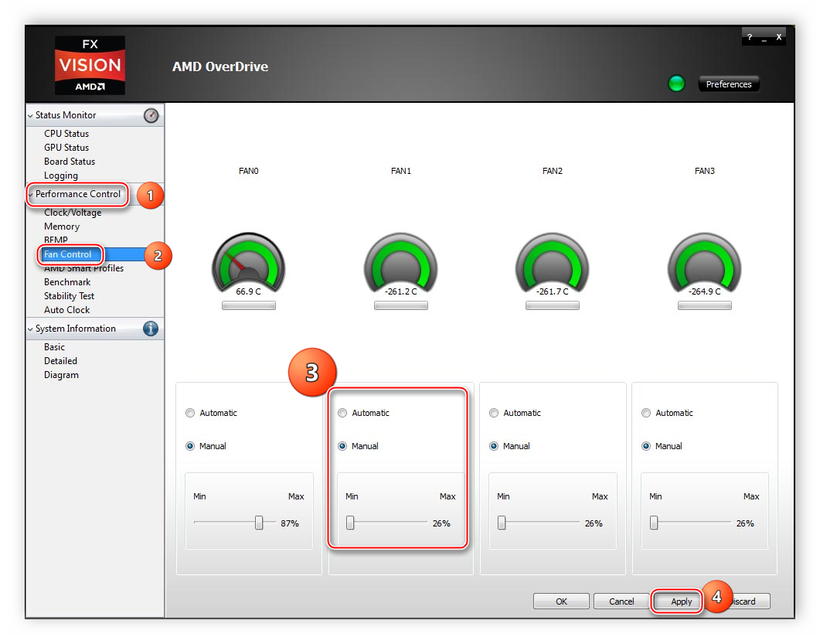Collapse the System Information section
Screen dimensions: 820x644
31,329
